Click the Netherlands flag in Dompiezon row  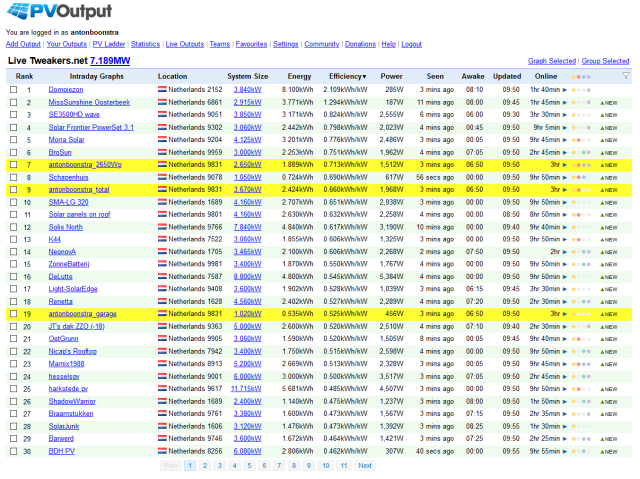[x=162, y=89]
